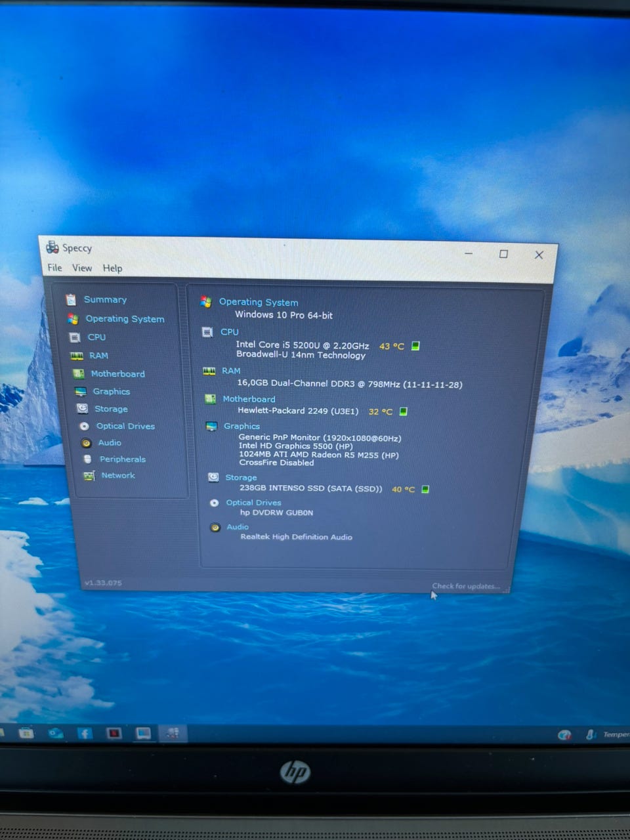This screenshot has width=630, height=840.
Task: Open the View menu
Action: point(82,268)
